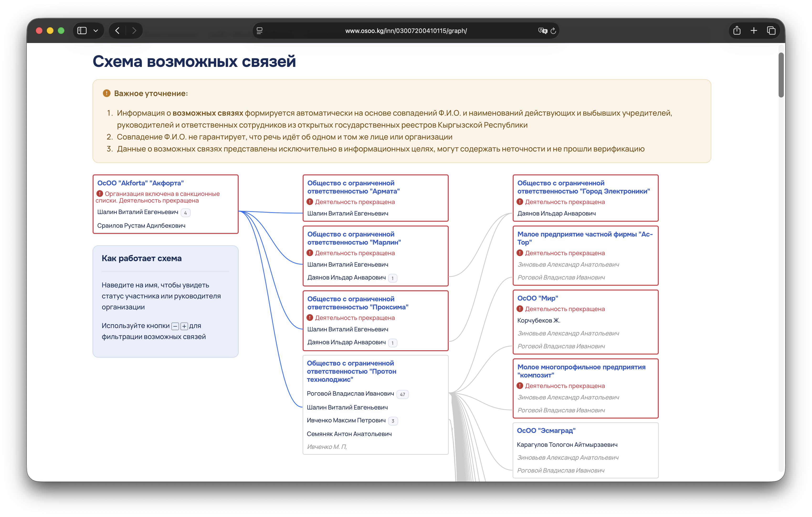Select Семеняк Антон Анатольевич
812x517 pixels.
click(x=349, y=434)
